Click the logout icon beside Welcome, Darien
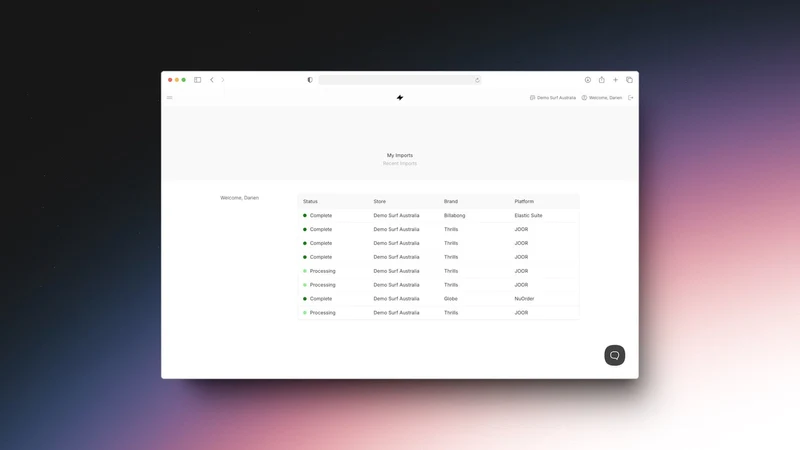 tap(631, 97)
